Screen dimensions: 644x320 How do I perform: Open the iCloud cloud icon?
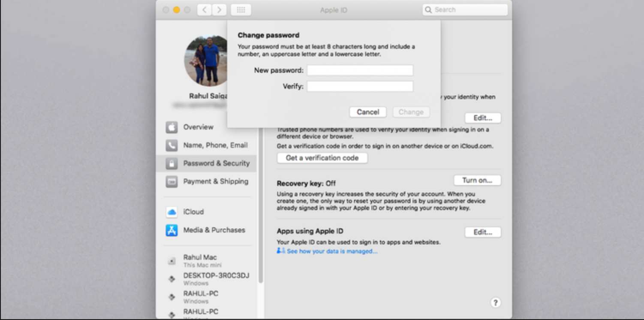point(172,212)
